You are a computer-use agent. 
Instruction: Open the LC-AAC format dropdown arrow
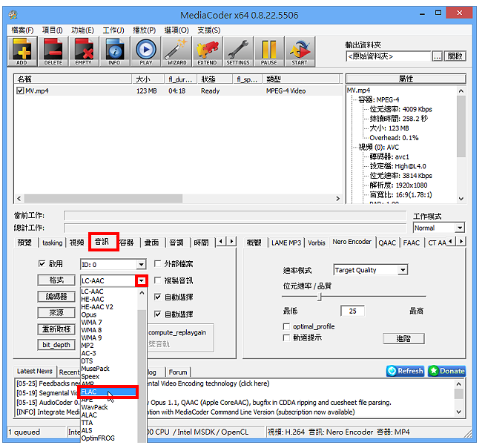(142, 280)
